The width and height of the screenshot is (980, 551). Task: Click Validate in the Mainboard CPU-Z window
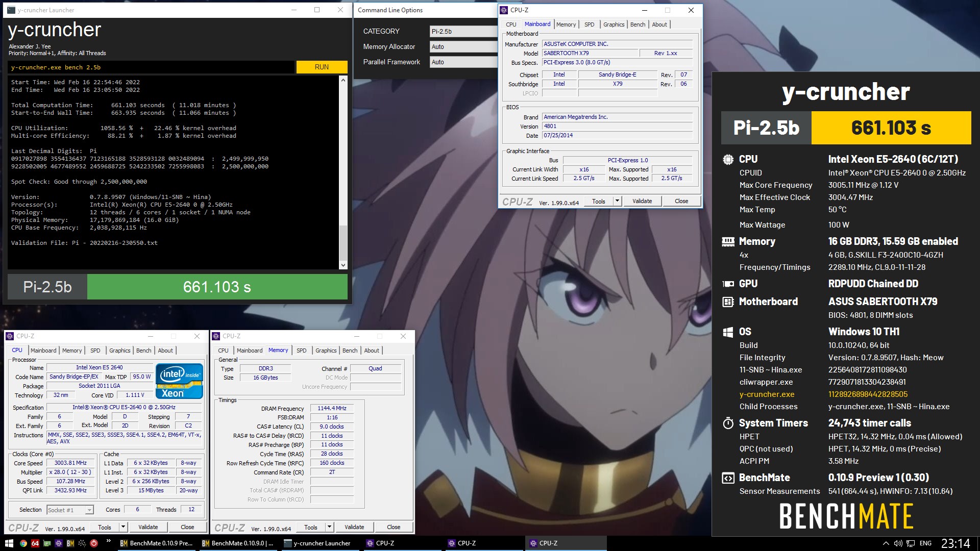[x=642, y=201]
